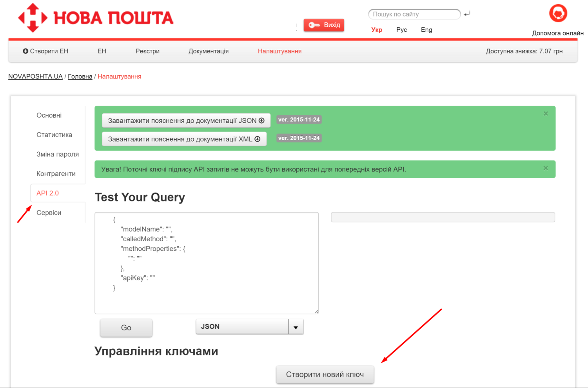Open Створити ЕН menu item
The width and height of the screenshot is (588, 388).
point(45,51)
